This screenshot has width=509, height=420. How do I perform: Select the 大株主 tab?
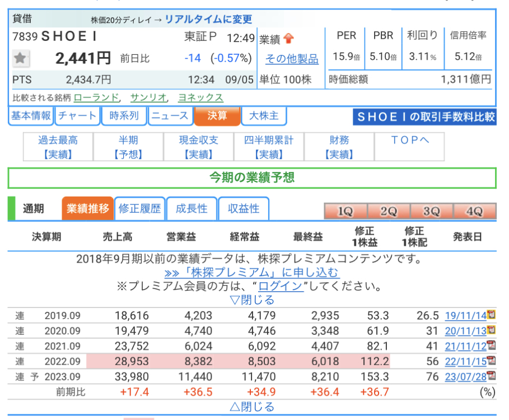point(264,115)
